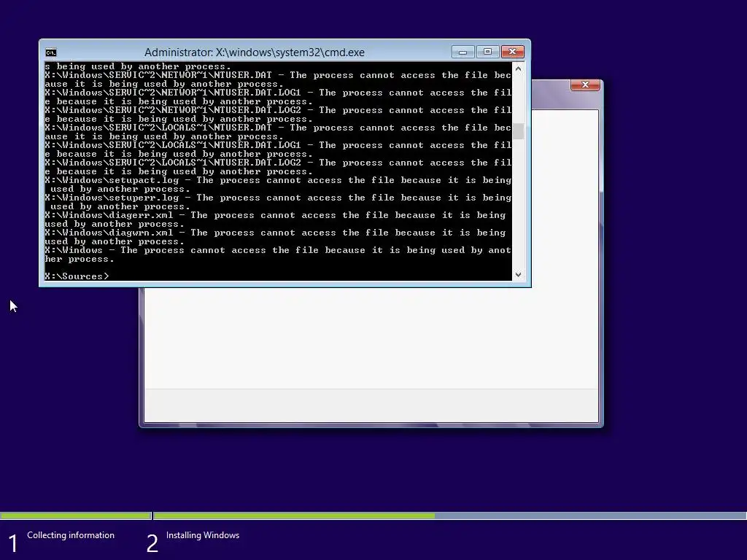Screen dimensions: 747x560
Task: Click the LOCALS~1\NTUSER.DAT.LOG2 error line
Action: click(x=278, y=163)
